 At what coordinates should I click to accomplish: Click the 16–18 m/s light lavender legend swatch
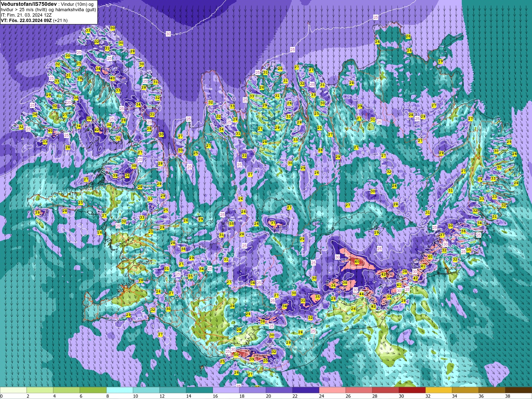tap(226, 390)
